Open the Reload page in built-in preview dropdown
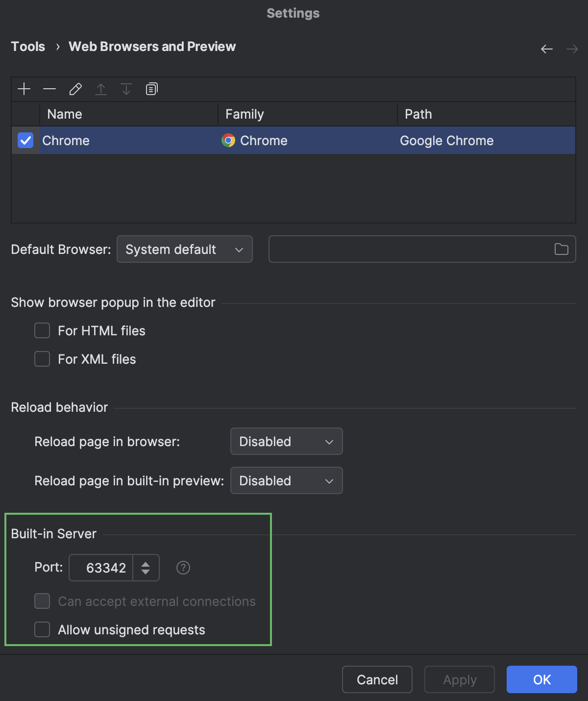The image size is (588, 701). click(x=286, y=480)
